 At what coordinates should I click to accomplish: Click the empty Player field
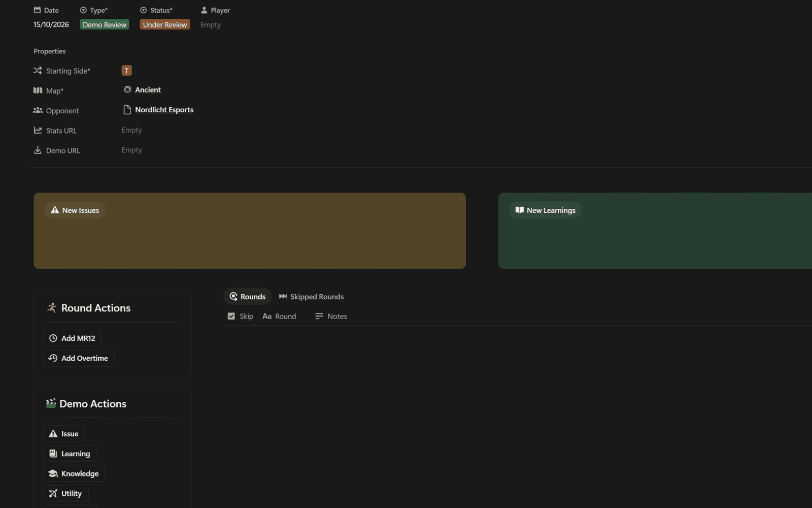(211, 25)
